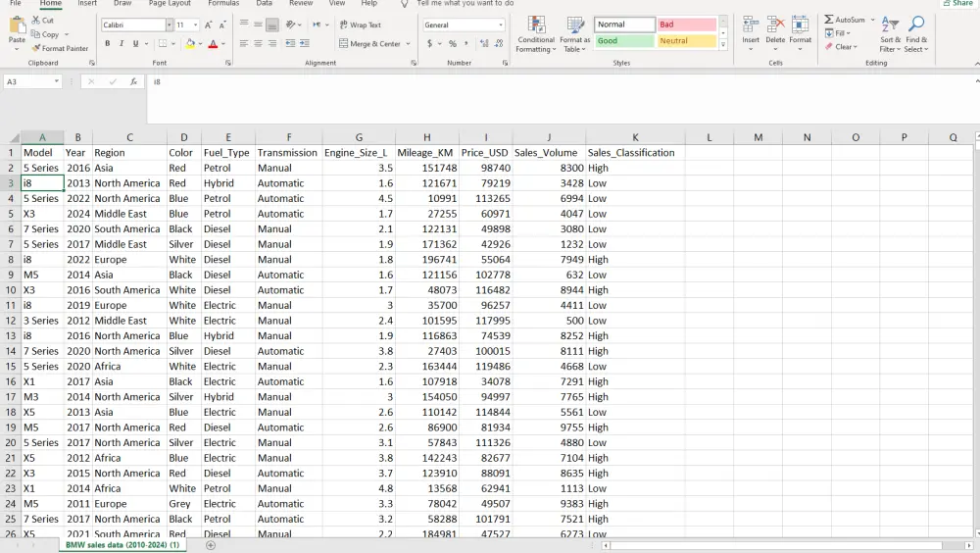Click Increase Decimal icon
The width and height of the screenshot is (980, 553).
pos(484,44)
